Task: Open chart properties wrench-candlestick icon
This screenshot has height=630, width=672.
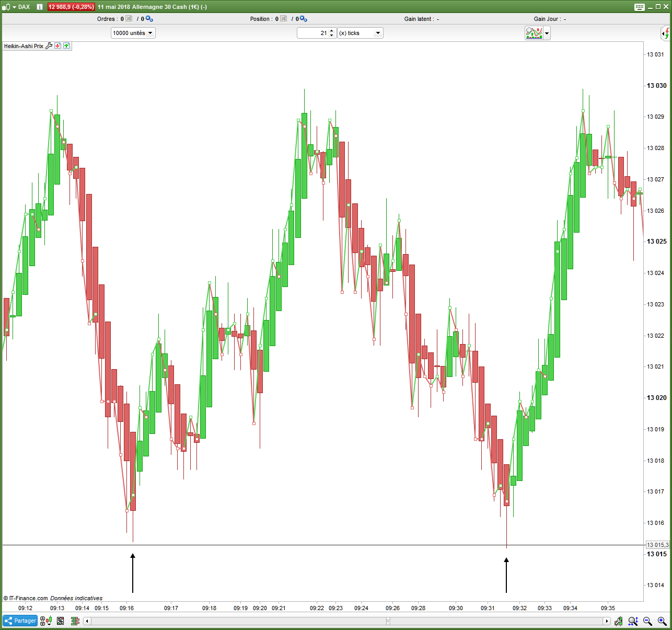Action: click(x=619, y=621)
